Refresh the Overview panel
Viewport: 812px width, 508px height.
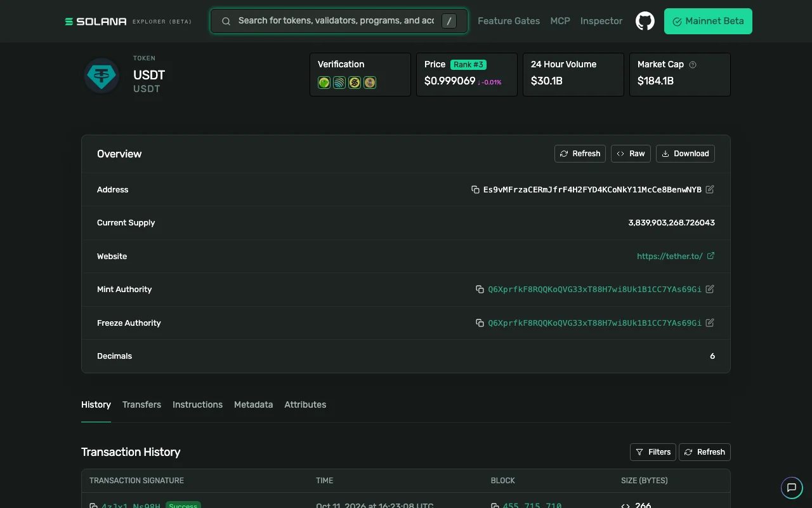click(x=580, y=154)
